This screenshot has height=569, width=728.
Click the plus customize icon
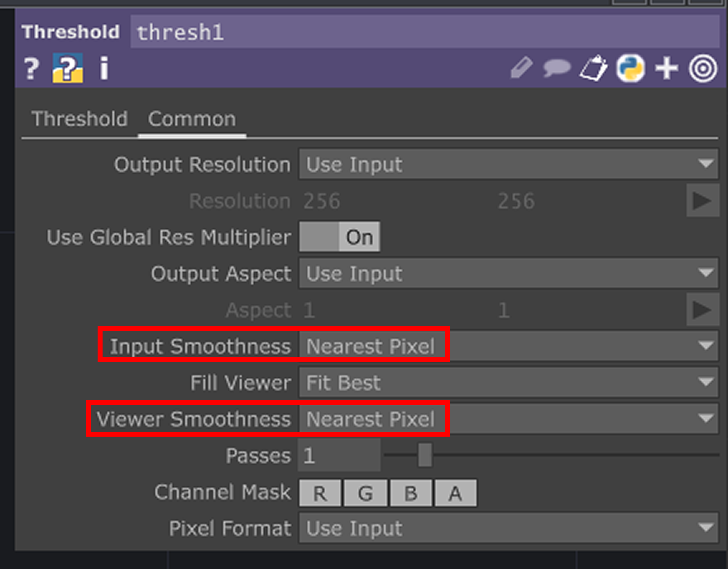[667, 68]
